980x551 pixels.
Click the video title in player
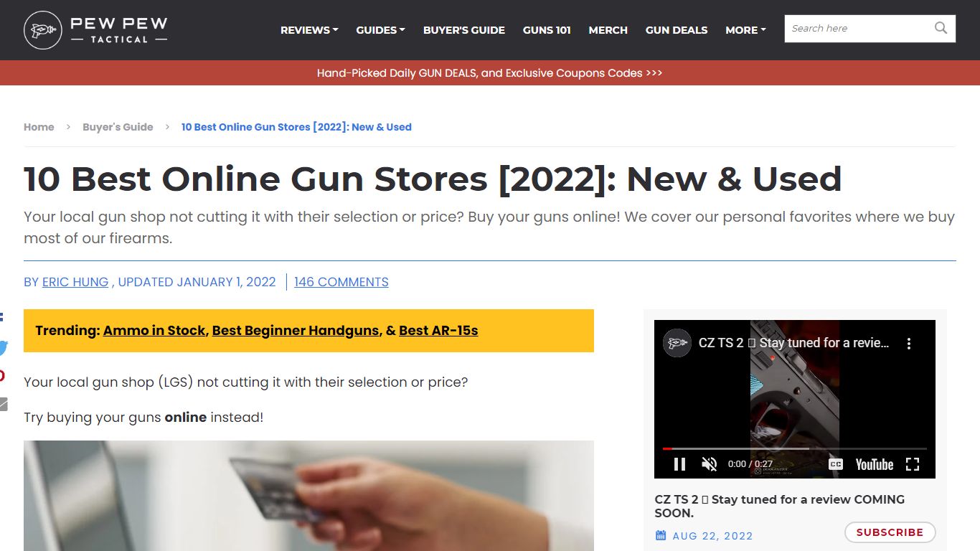point(793,343)
